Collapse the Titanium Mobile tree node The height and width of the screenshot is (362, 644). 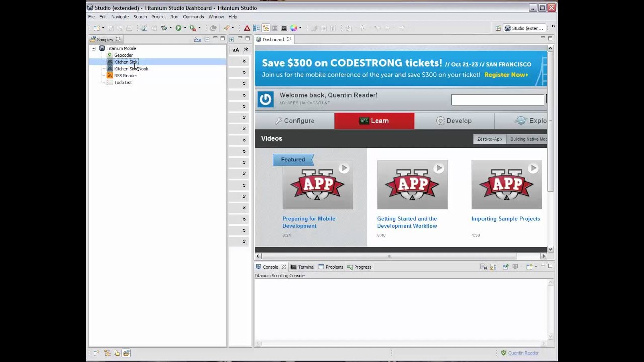tap(93, 48)
